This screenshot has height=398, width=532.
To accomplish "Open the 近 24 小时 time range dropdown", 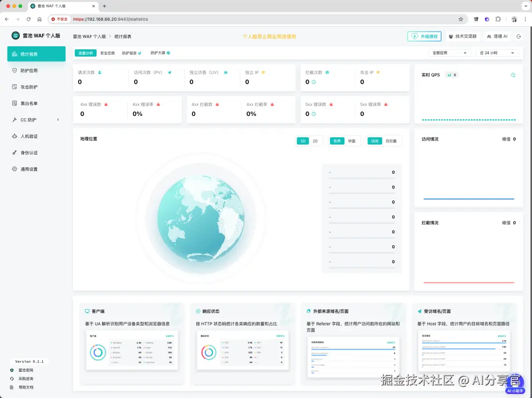I will (x=497, y=53).
